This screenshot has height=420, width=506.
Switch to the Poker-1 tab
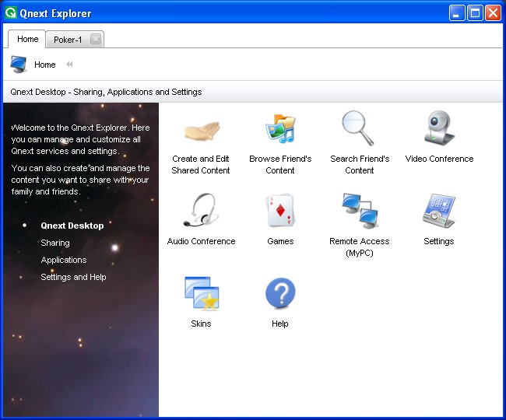coord(68,40)
